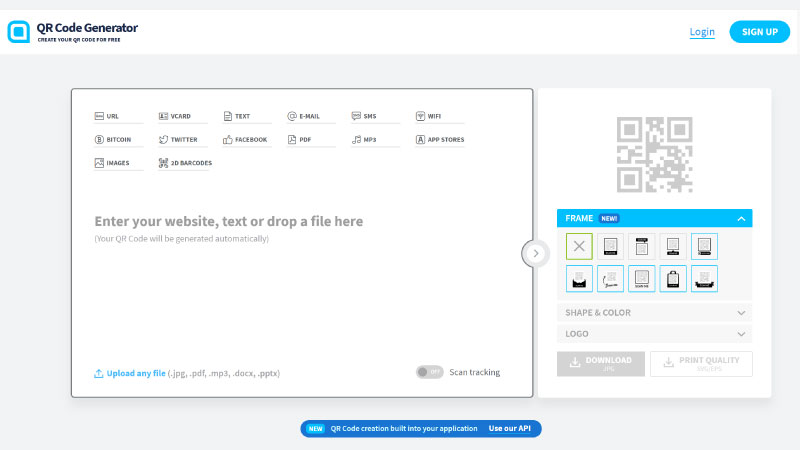Collapse the Frame section
Viewport: 800px width, 450px height.
[x=741, y=218]
